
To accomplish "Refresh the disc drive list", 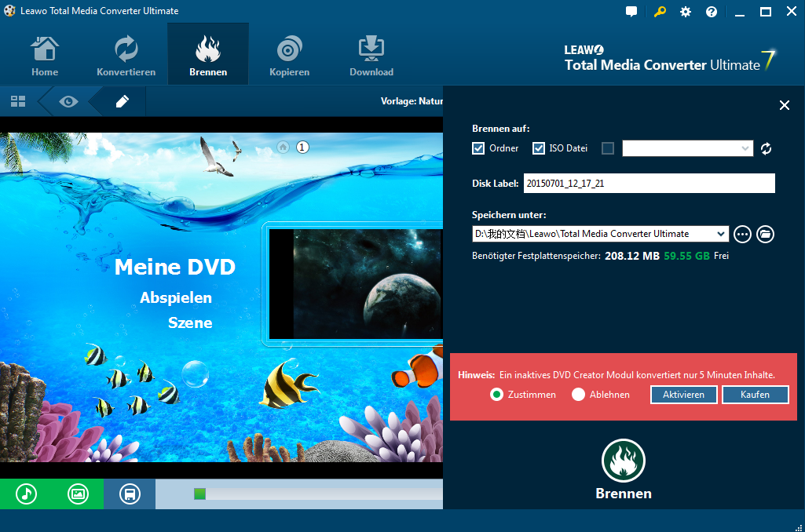I will click(x=767, y=148).
